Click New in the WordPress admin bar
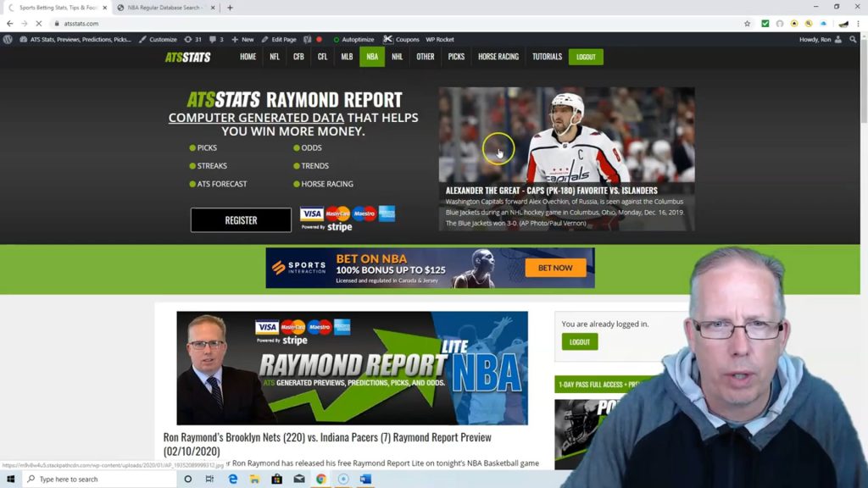Image resolution: width=868 pixels, height=488 pixels. pyautogui.click(x=242, y=39)
